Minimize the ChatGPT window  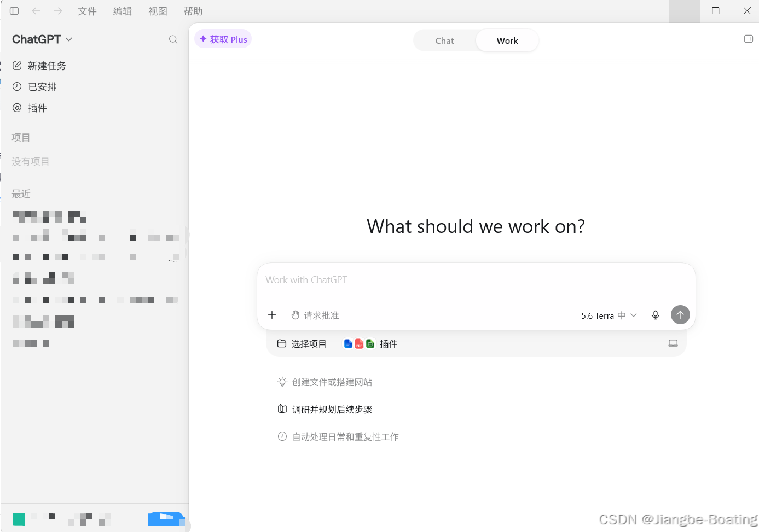click(x=685, y=11)
